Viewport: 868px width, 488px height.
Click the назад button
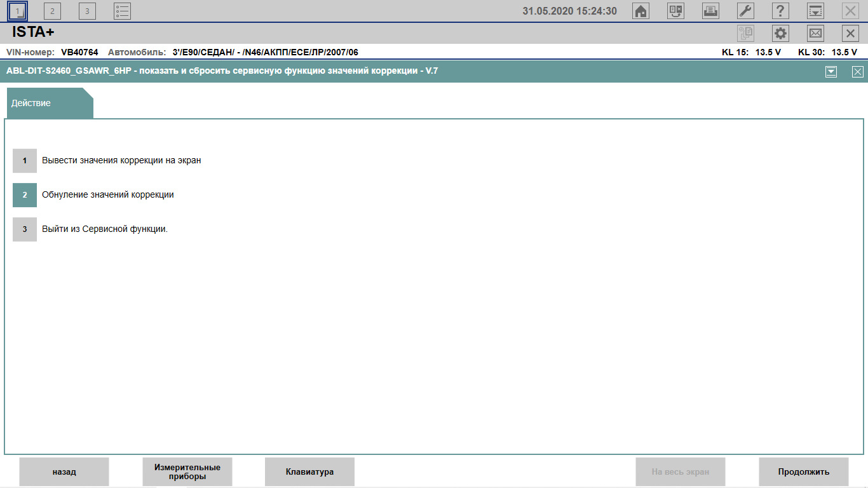click(64, 471)
